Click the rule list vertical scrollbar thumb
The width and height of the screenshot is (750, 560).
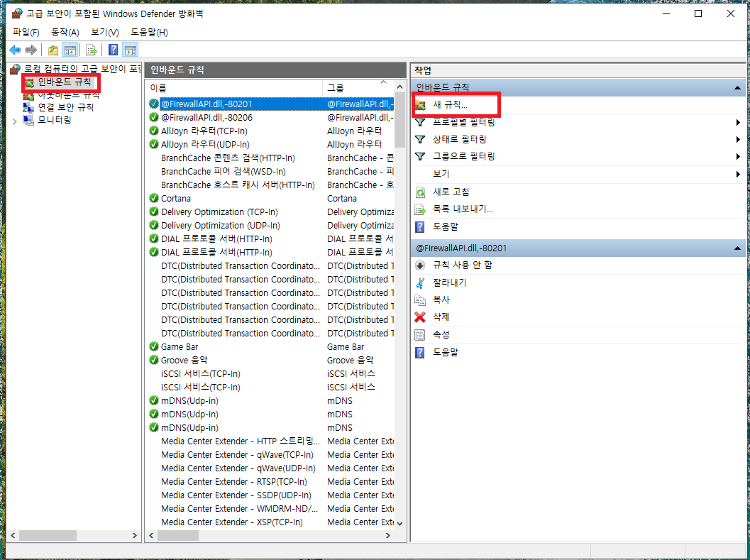(x=400, y=121)
